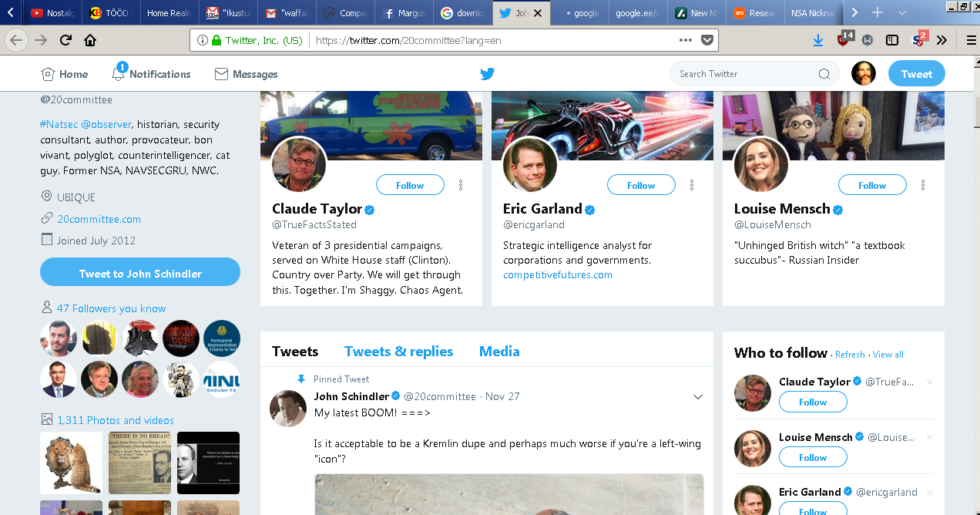Image resolution: width=980 pixels, height=515 pixels.
Task: Open the 20committee.com link
Action: pos(99,219)
